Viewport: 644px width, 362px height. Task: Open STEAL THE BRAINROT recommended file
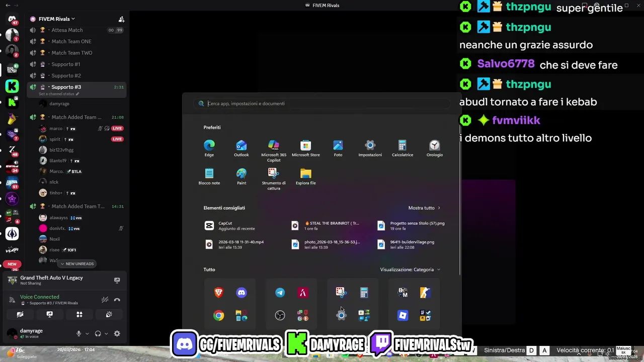tap(326, 226)
